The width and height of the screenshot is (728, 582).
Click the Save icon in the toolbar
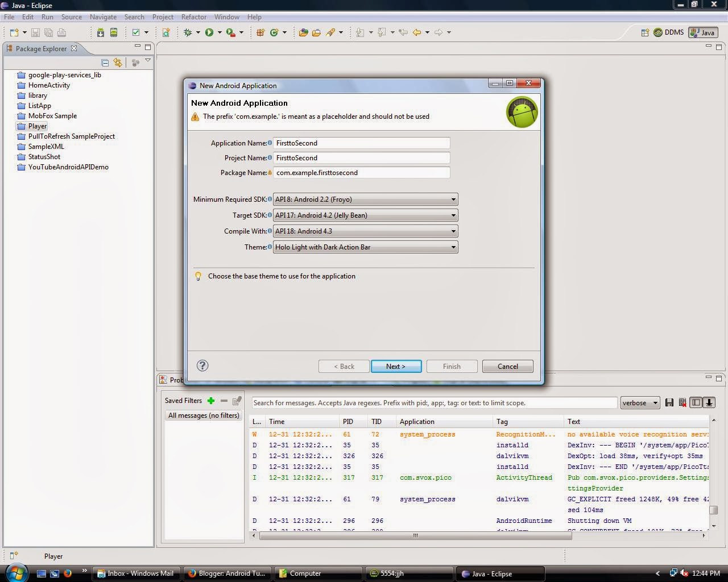point(35,32)
